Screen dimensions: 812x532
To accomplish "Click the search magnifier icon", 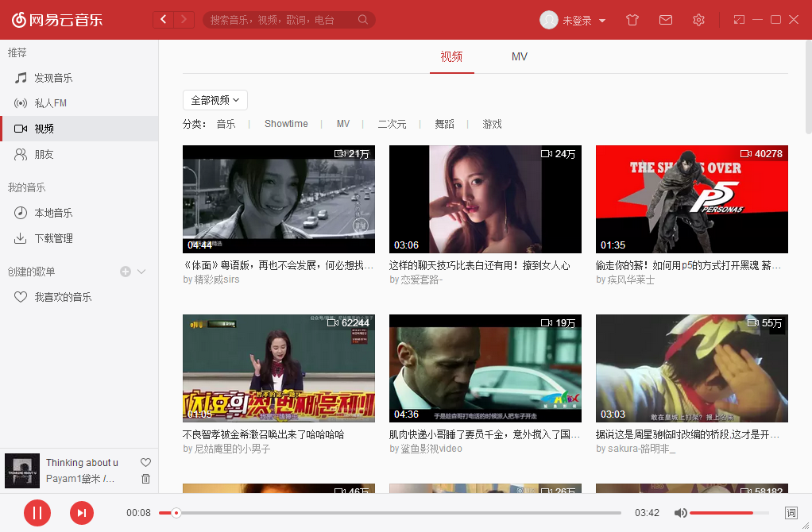I will point(363,20).
